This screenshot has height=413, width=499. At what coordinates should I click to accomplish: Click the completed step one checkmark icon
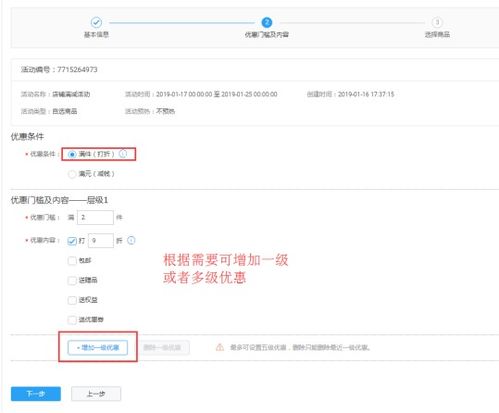click(96, 22)
